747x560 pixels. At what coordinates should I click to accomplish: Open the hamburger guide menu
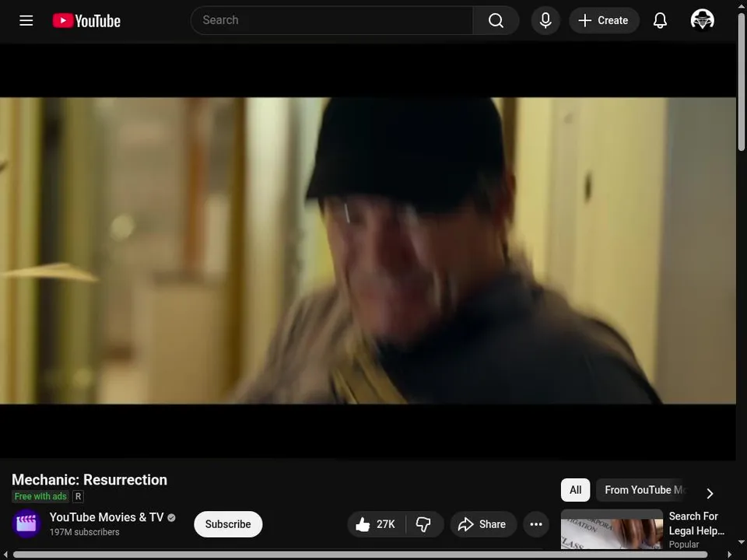click(x=26, y=20)
